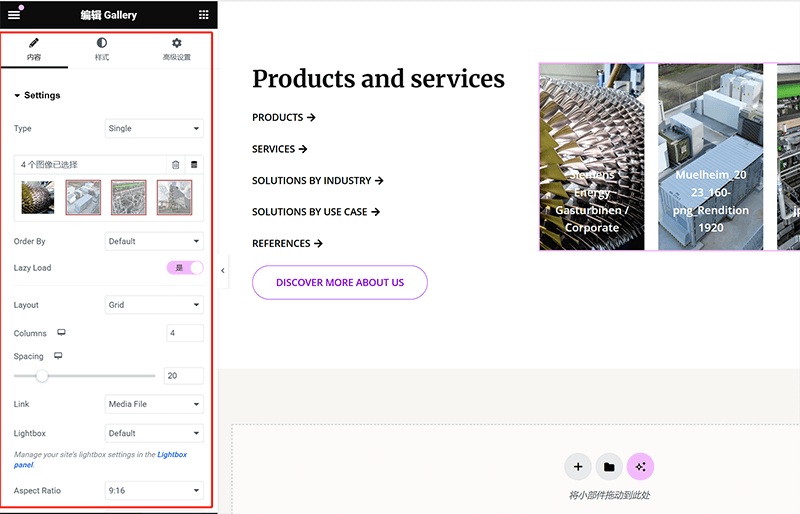Screen dimensions: 800x514
Task: Open the Type dropdown showing Single
Action: (154, 128)
